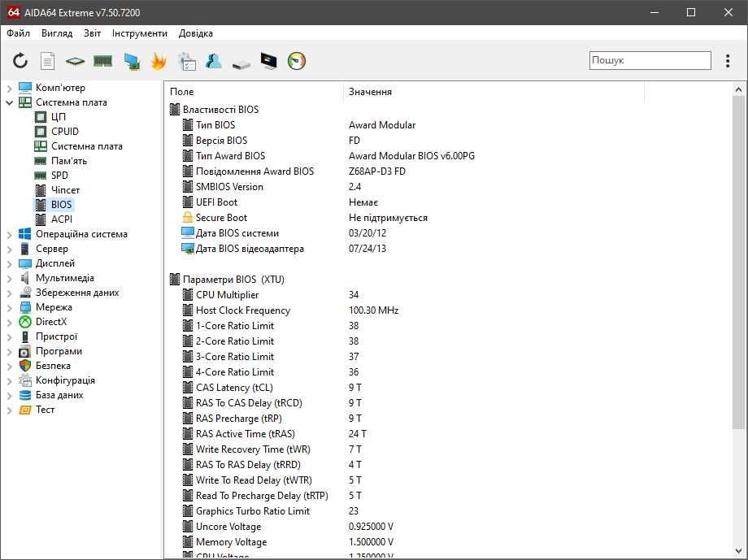This screenshot has height=560, width=748.
Task: Expand the Програми tree node
Action: click(x=9, y=352)
